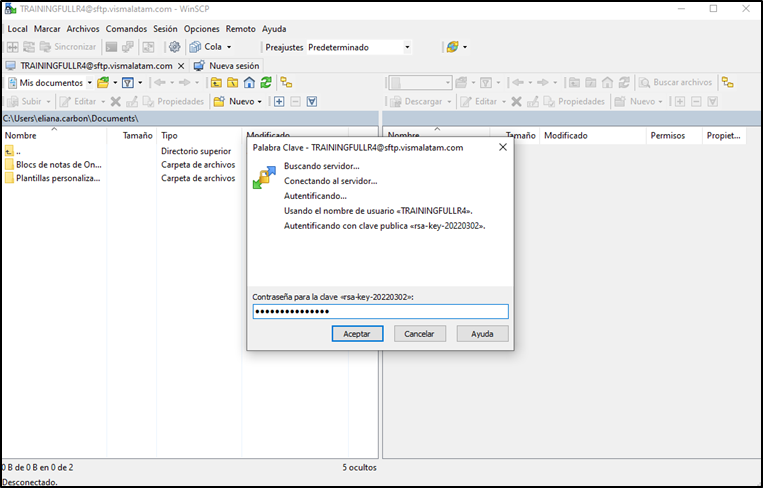Click the key passphrase input field
Viewport: 763px width, 488px height.
[381, 311]
